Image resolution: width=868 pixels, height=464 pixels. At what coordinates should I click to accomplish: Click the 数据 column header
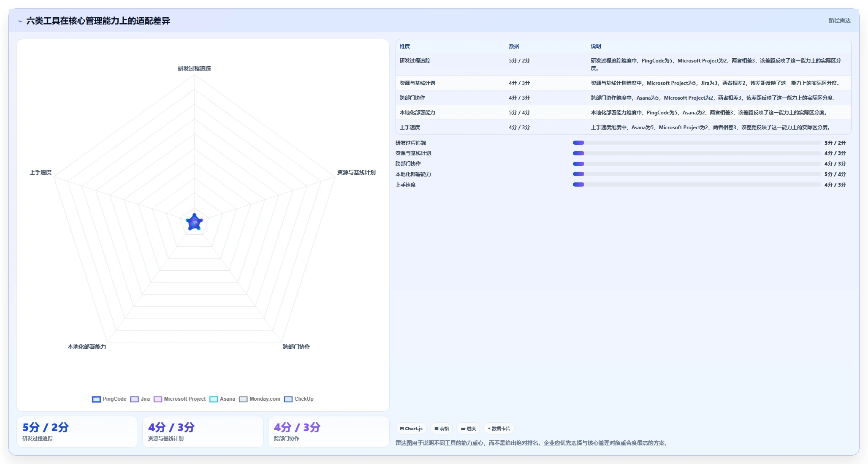point(514,46)
